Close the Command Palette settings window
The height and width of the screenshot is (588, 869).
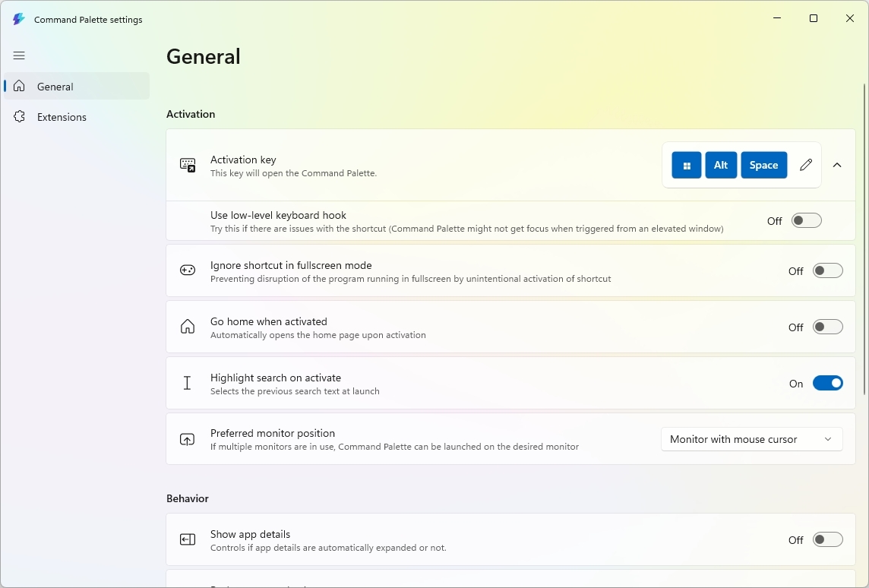pyautogui.click(x=849, y=18)
